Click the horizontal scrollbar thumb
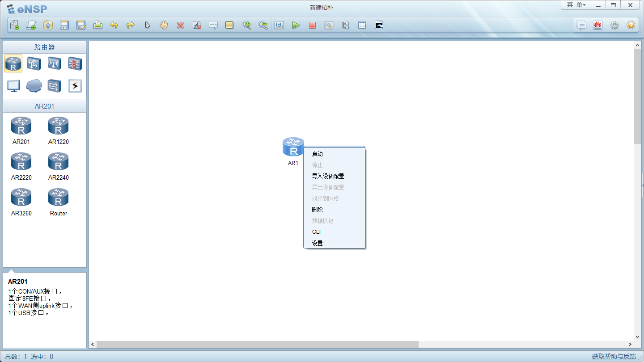644x362 pixels. tap(257, 345)
